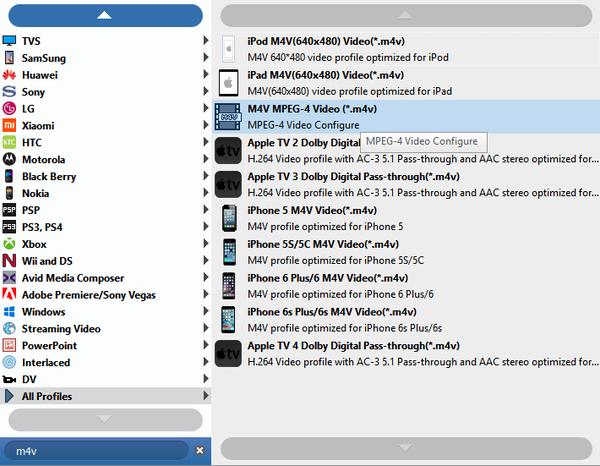Click the iPhone 5 device icon
Image resolution: width=600 pixels, height=466 pixels.
[229, 218]
